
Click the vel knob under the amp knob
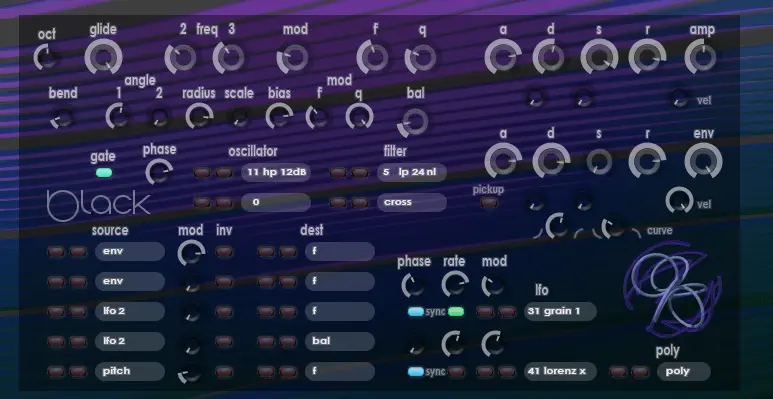tap(680, 98)
